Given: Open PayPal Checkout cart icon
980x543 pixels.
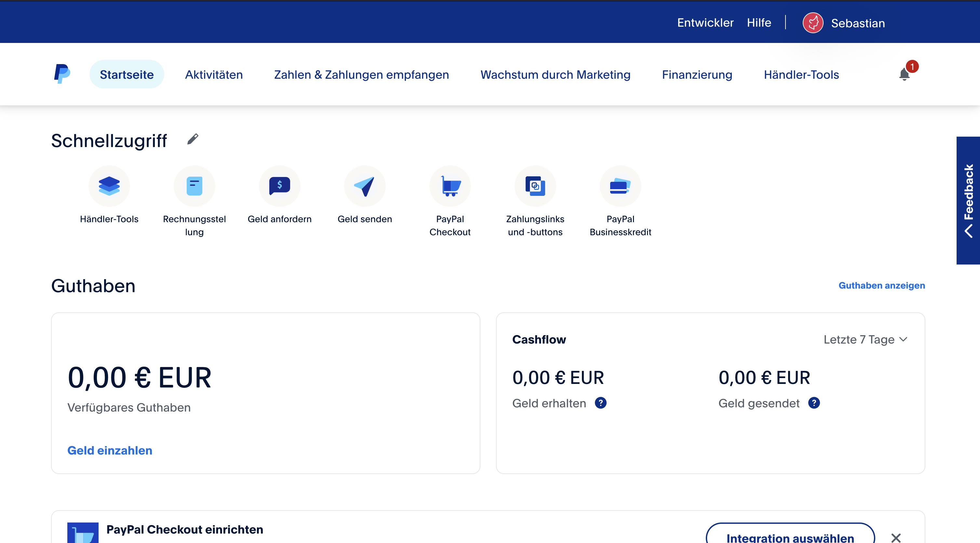Looking at the screenshot, I should (450, 186).
